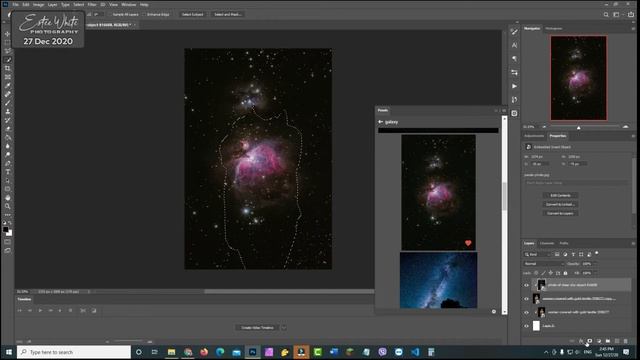Hide the bottom white Layer
The height and width of the screenshot is (360, 640).
(x=527, y=326)
